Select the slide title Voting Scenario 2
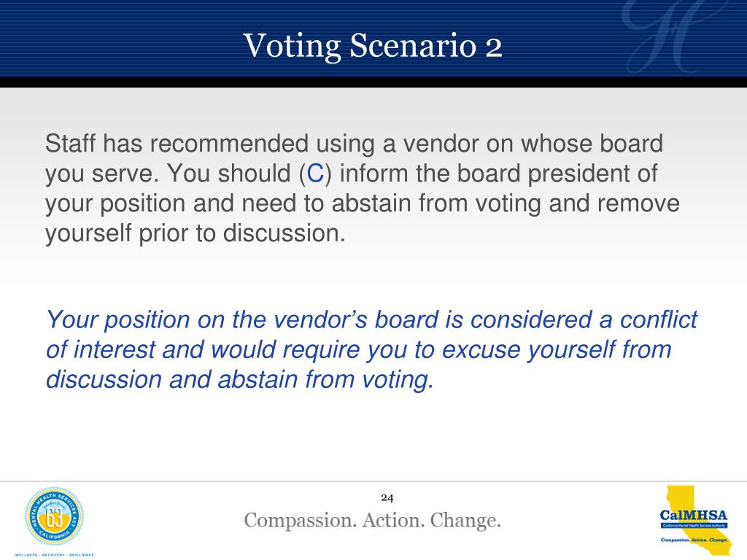 373,46
